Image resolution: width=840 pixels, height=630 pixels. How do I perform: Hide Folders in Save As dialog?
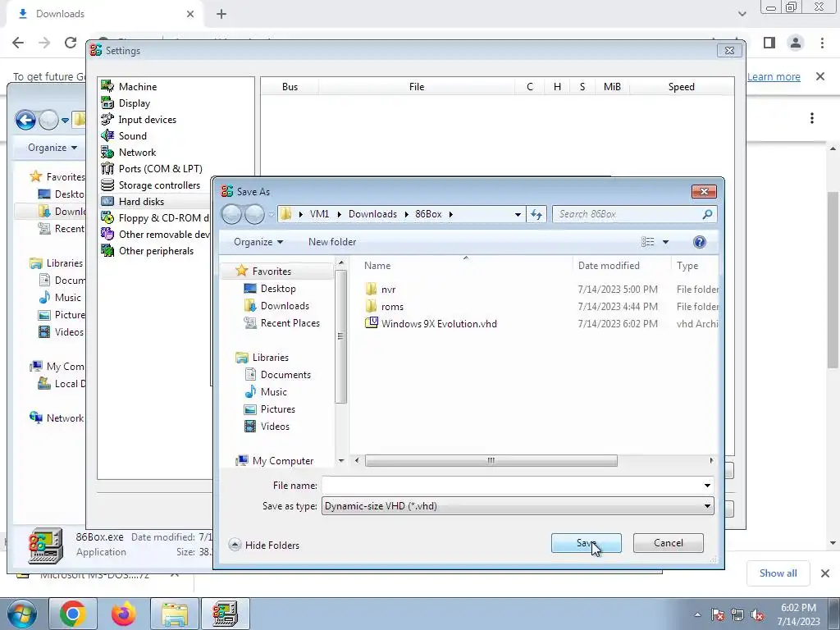pyautogui.click(x=263, y=545)
